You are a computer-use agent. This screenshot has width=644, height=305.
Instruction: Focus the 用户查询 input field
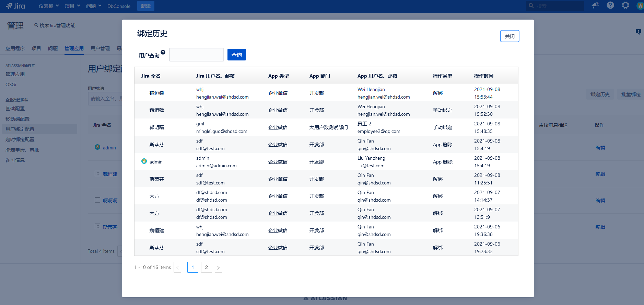197,55
